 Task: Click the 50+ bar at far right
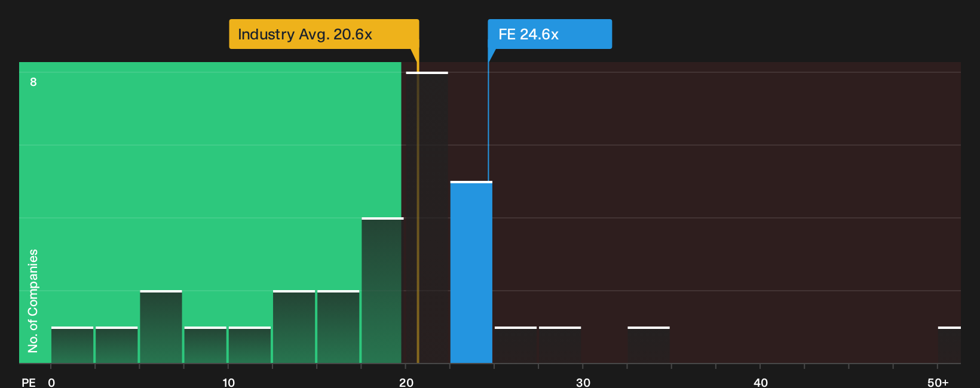tap(950, 345)
